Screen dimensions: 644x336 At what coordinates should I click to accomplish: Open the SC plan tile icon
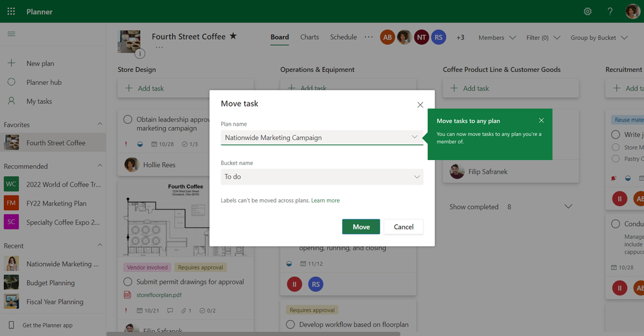(11, 222)
